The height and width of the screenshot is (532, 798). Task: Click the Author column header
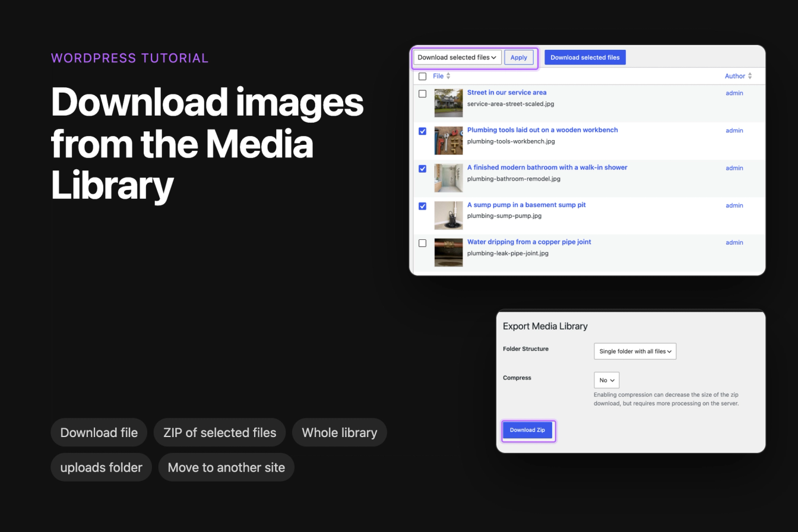735,76
